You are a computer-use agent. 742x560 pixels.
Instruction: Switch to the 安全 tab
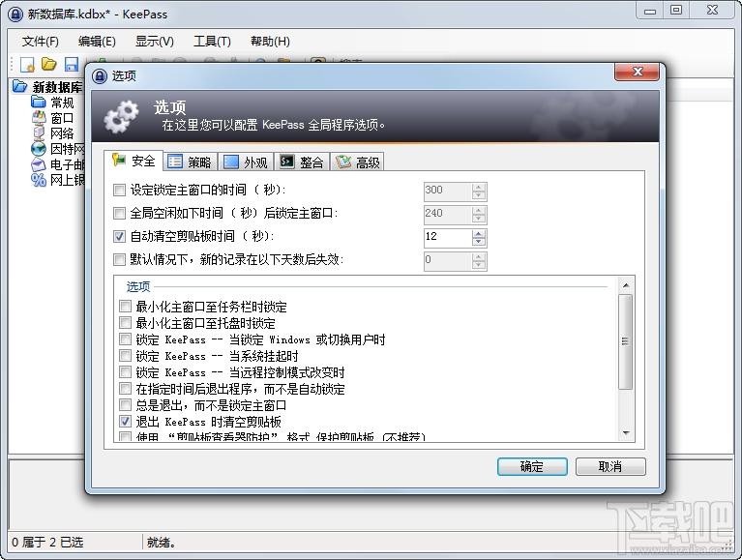(134, 161)
